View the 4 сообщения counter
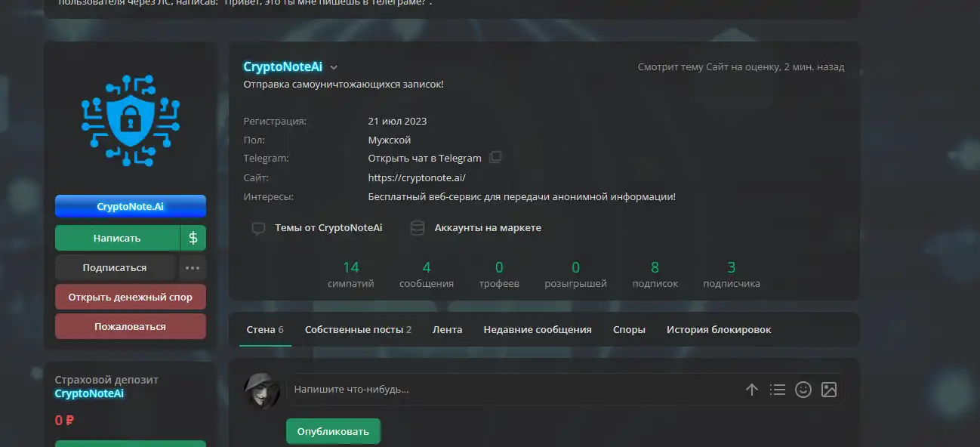This screenshot has width=980, height=447. tap(427, 275)
